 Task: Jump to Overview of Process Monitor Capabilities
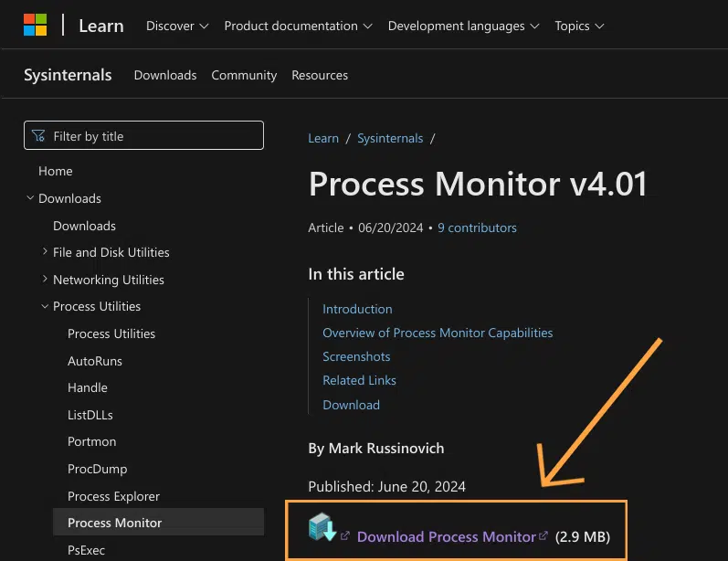(438, 333)
